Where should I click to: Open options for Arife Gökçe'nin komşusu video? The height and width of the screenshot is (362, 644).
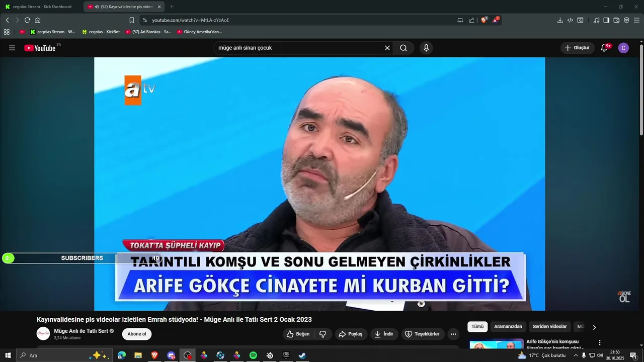click(x=599, y=342)
